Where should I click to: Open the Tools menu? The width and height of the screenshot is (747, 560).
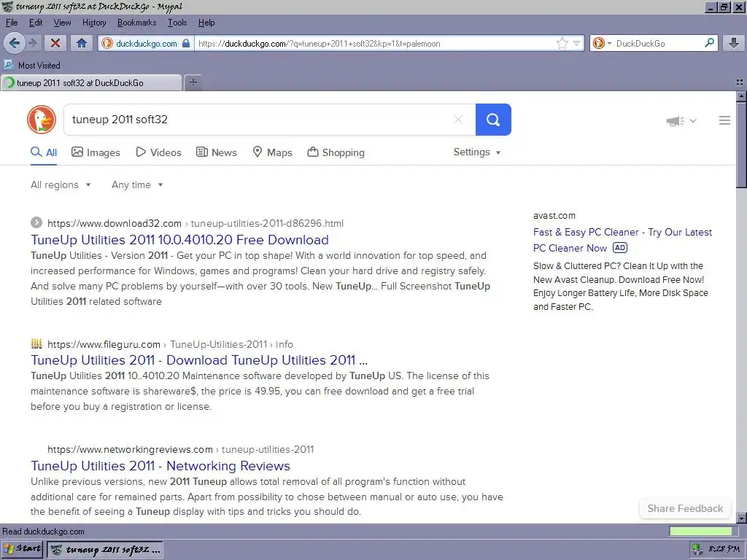177,23
